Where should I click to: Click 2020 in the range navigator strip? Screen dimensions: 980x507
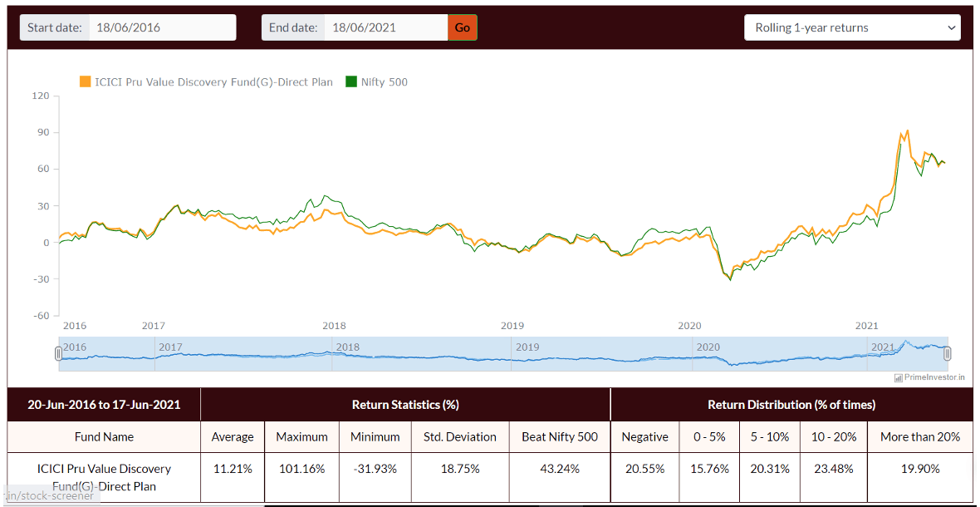(708, 347)
